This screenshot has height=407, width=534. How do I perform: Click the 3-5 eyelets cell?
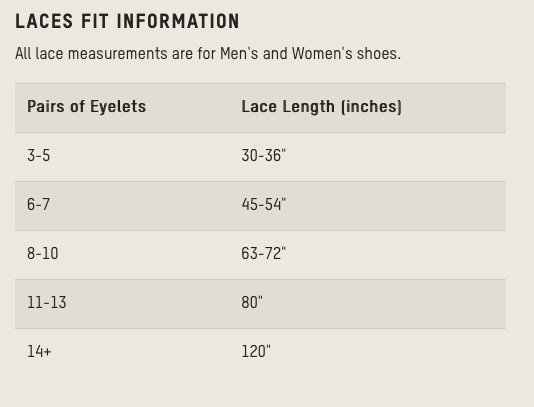tap(38, 156)
